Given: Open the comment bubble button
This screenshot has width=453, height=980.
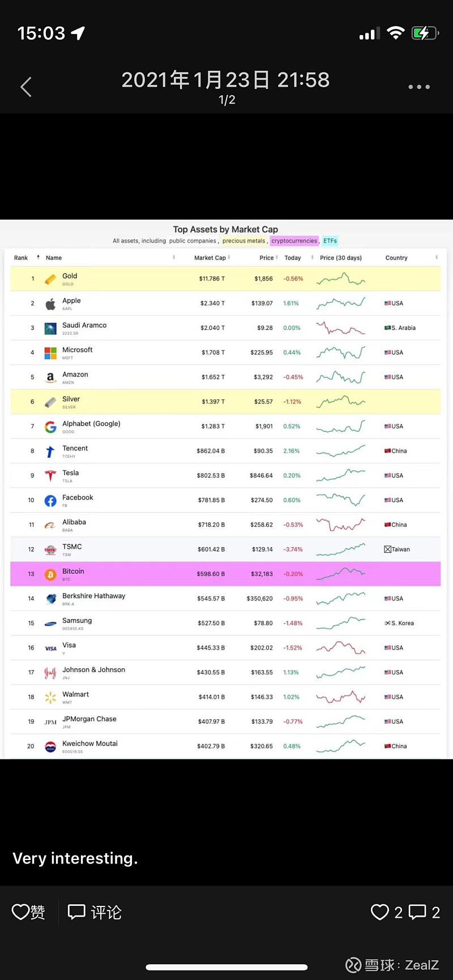Looking at the screenshot, I should (76, 912).
